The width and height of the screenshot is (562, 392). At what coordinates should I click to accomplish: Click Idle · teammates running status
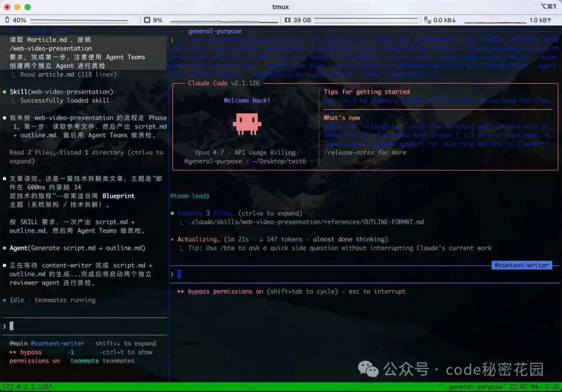[53, 300]
